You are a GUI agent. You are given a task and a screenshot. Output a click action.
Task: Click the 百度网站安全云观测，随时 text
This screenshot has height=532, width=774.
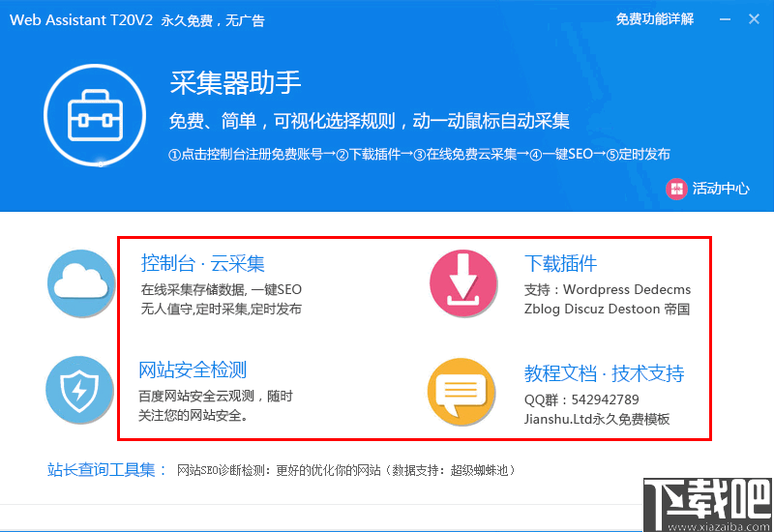pyautogui.click(x=216, y=396)
